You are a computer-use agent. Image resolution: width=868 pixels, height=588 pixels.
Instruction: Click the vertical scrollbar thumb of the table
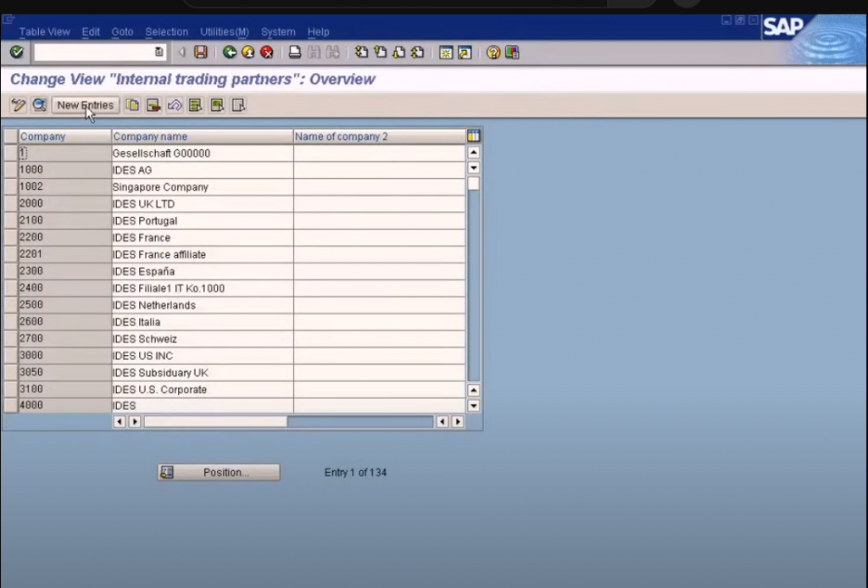[473, 183]
